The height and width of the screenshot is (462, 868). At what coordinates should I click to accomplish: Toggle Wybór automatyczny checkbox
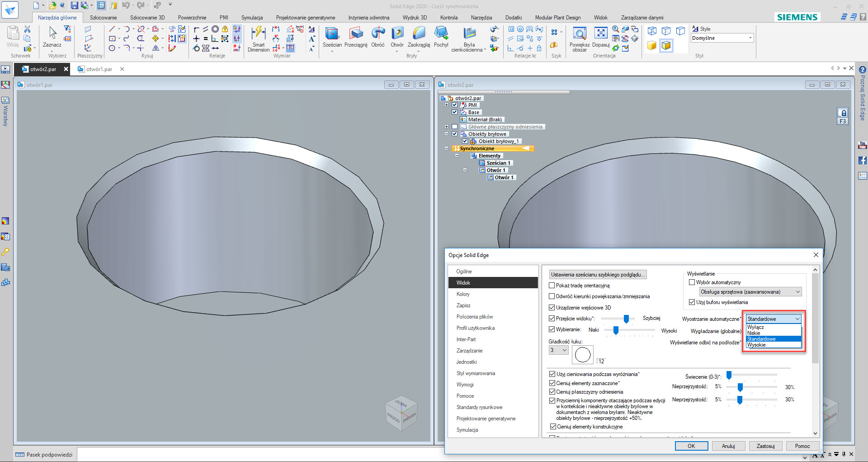coord(692,282)
